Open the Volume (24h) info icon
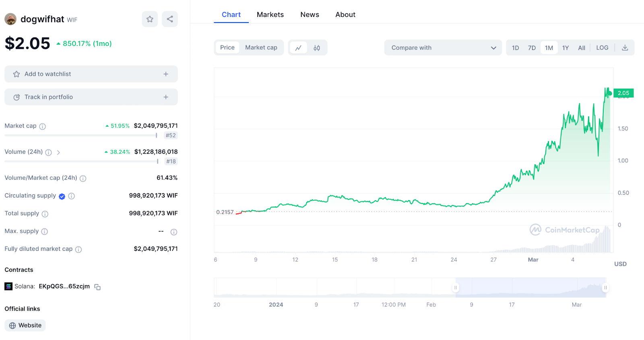Image resolution: width=644 pixels, height=340 pixels. click(x=49, y=152)
